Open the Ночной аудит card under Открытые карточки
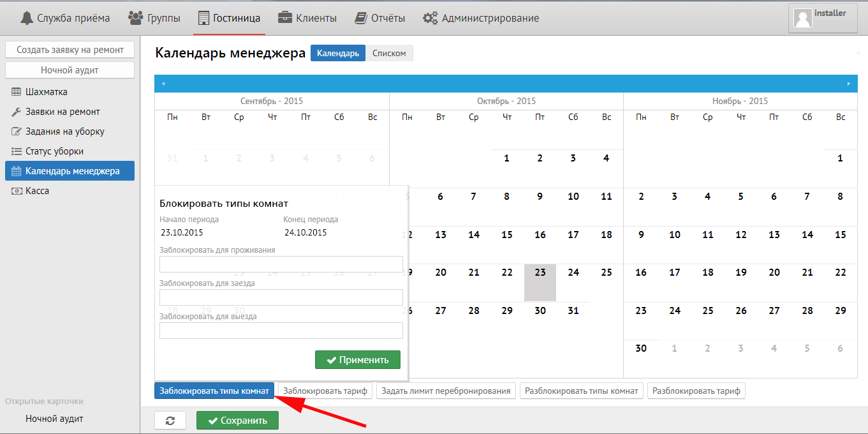Screen dimensions: 868x434 pos(54,419)
